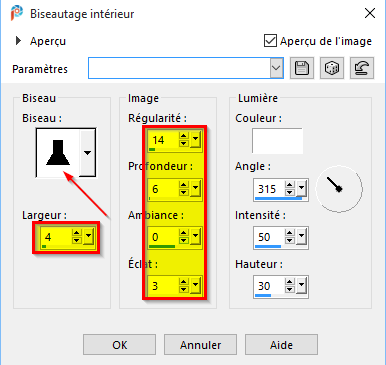This screenshot has width=386, height=365.
Task: Click the Paint Shop Pro logo icon
Action: point(16,13)
